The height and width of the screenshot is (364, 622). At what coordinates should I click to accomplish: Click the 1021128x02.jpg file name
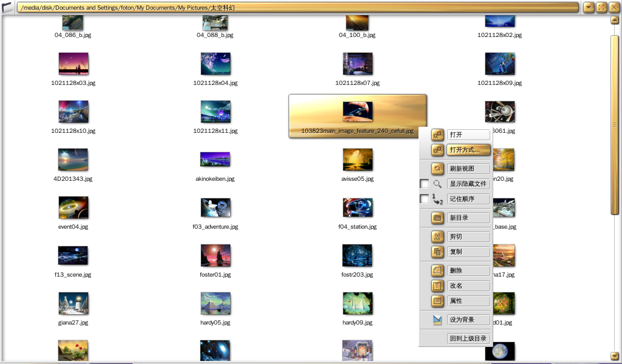click(500, 35)
